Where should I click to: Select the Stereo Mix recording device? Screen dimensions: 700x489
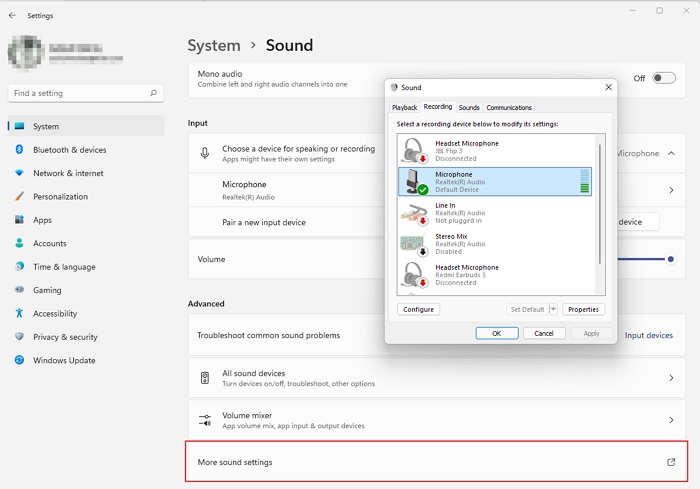point(495,244)
